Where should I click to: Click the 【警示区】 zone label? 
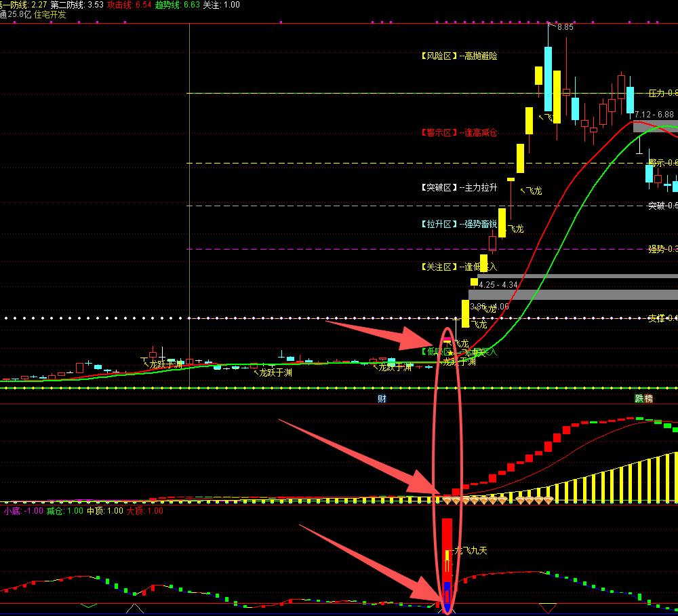click(438, 133)
